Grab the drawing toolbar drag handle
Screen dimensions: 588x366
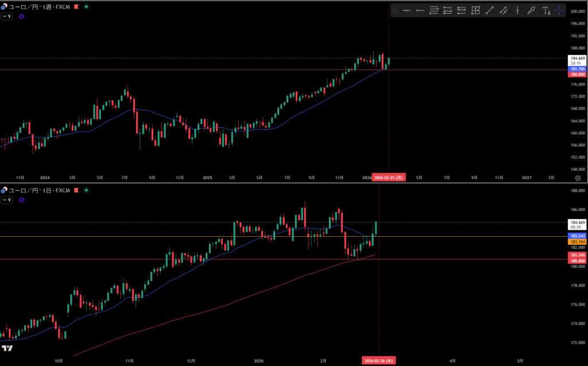(x=394, y=10)
